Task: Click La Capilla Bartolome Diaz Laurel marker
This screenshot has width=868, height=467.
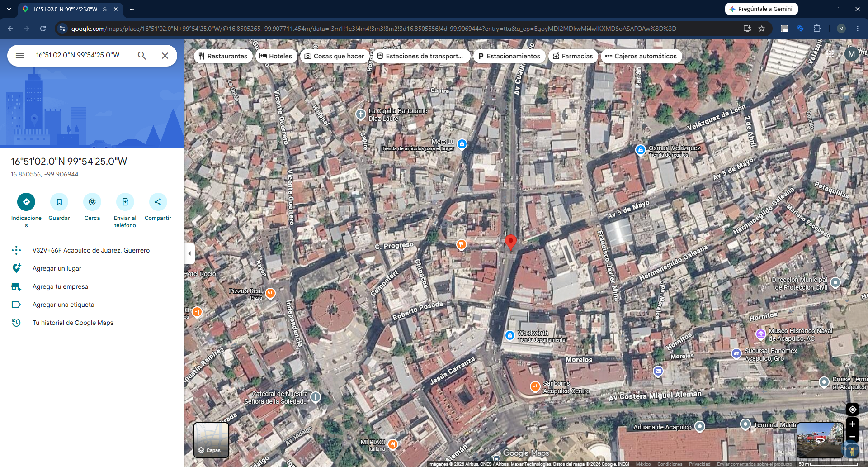Action: click(360, 114)
